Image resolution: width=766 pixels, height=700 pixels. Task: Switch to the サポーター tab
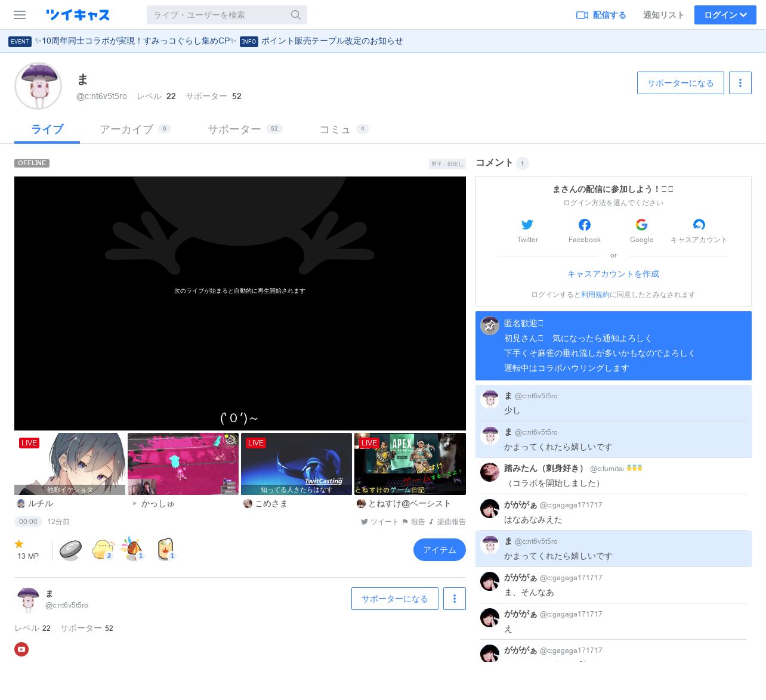245,129
